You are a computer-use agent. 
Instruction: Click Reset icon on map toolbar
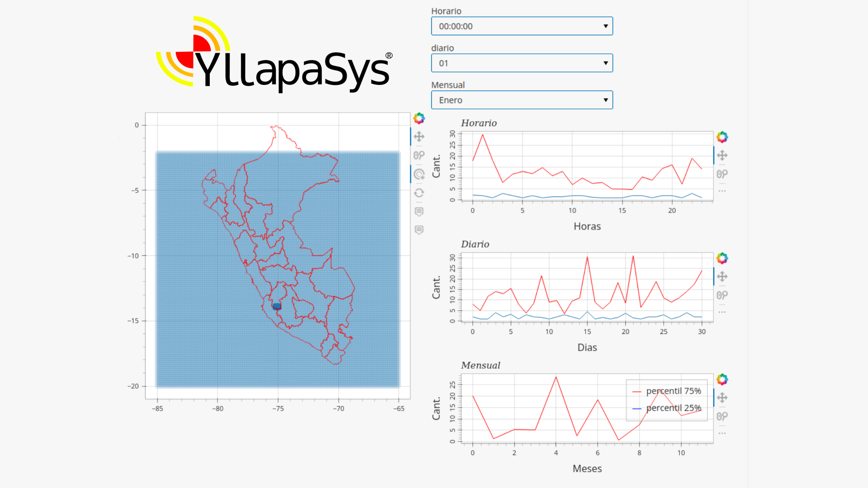click(x=419, y=193)
